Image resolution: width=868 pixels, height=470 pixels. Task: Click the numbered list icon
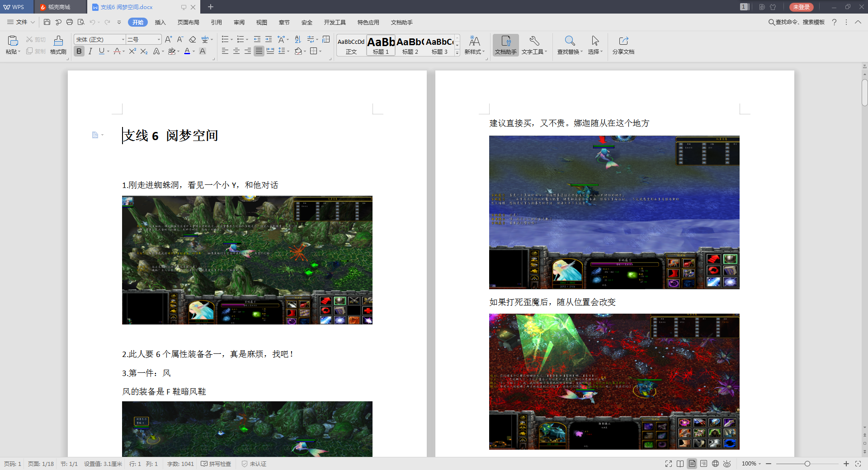241,40
